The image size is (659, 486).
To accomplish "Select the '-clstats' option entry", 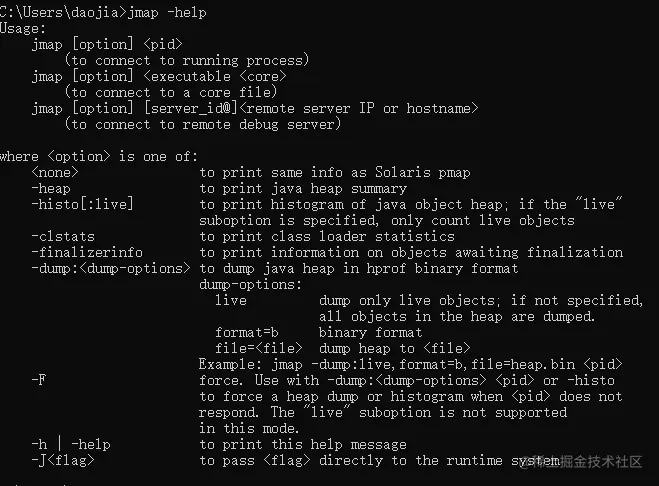I will (x=63, y=236).
